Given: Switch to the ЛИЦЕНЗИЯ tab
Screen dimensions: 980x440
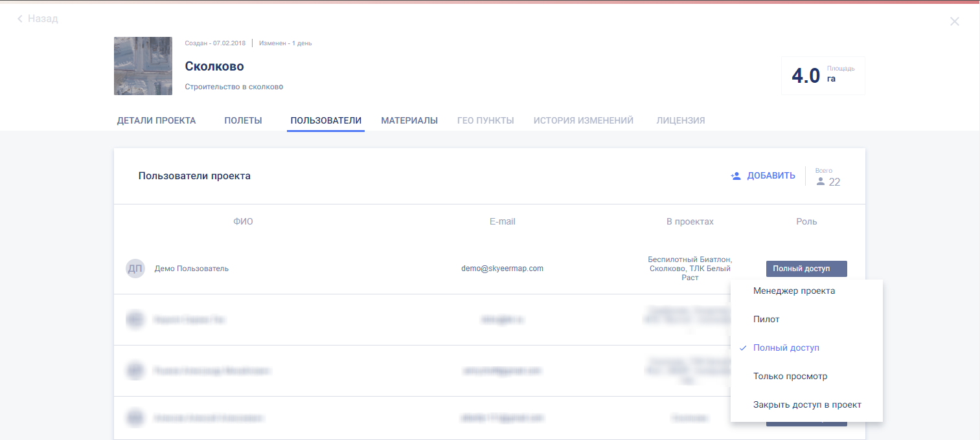Looking at the screenshot, I should 680,120.
